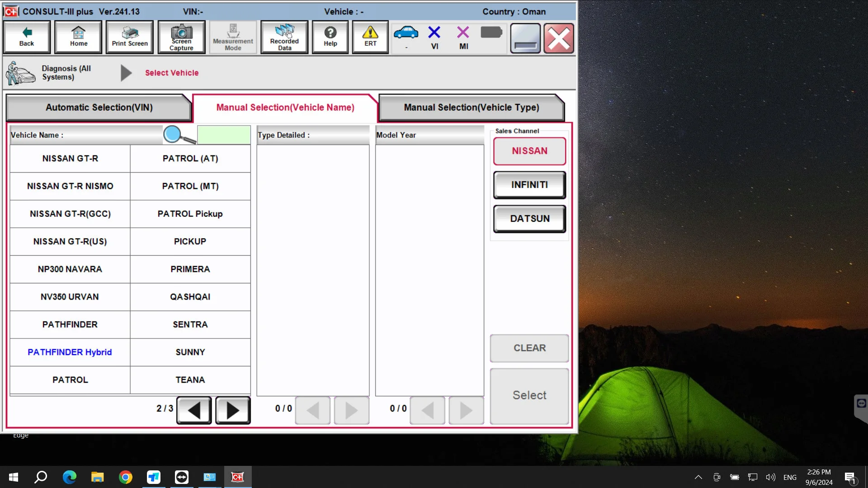The image size is (868, 488).
Task: Open volume control in system tray
Action: [770, 477]
